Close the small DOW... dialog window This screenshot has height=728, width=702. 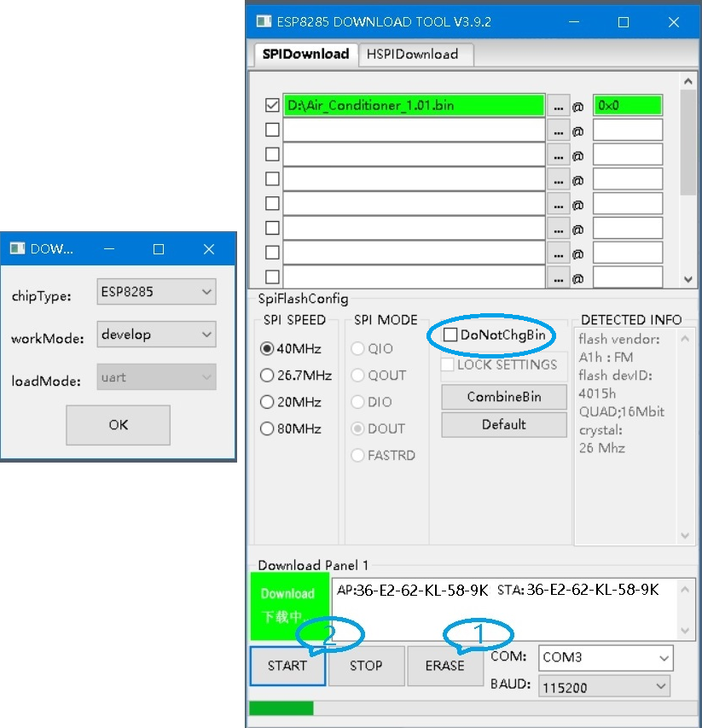tap(209, 249)
